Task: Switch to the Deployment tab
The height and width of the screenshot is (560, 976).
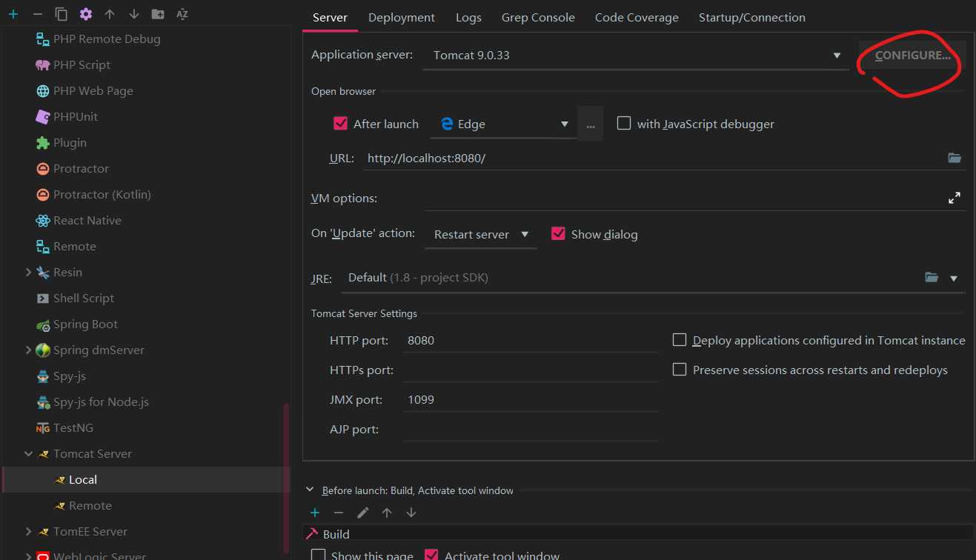Action: click(402, 17)
